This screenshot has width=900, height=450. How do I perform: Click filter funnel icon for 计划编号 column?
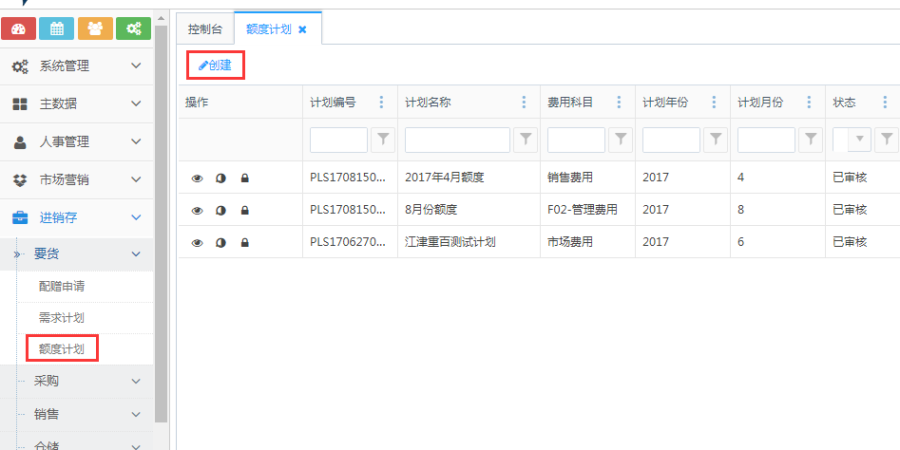383,140
